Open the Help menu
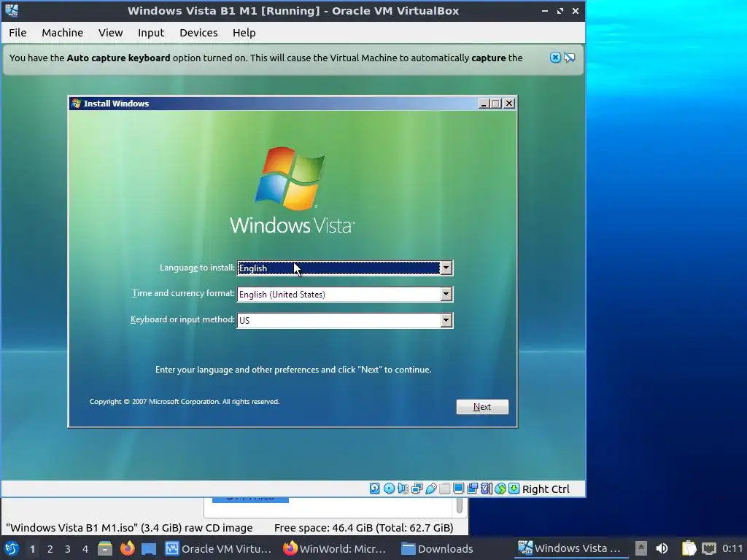This screenshot has height=560, width=747. coord(244,33)
